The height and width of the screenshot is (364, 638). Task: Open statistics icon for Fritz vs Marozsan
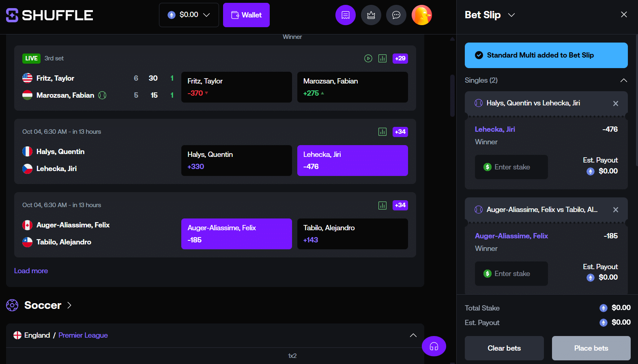point(382,58)
